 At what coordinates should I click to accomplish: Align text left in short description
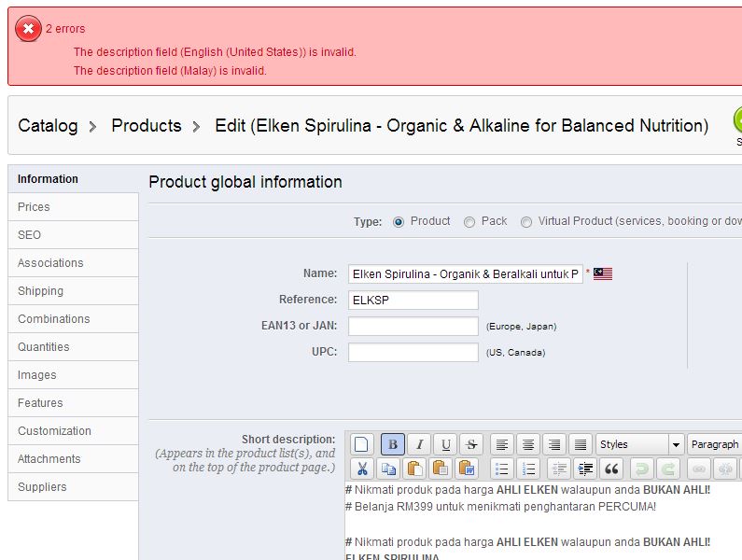[x=502, y=444]
